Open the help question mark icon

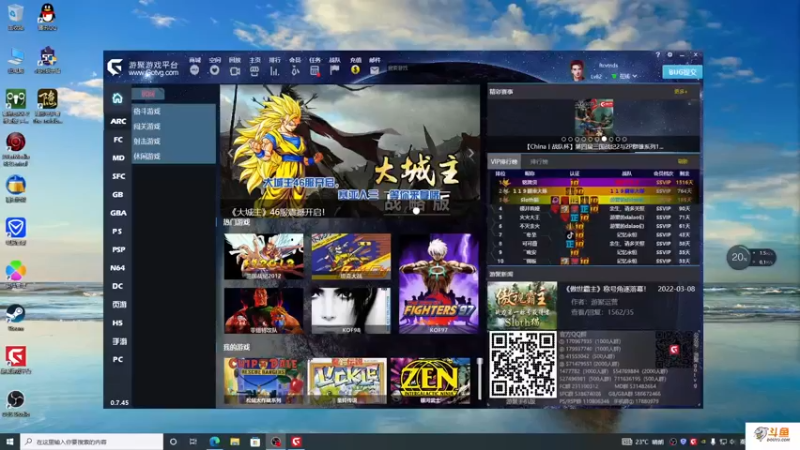point(658,55)
